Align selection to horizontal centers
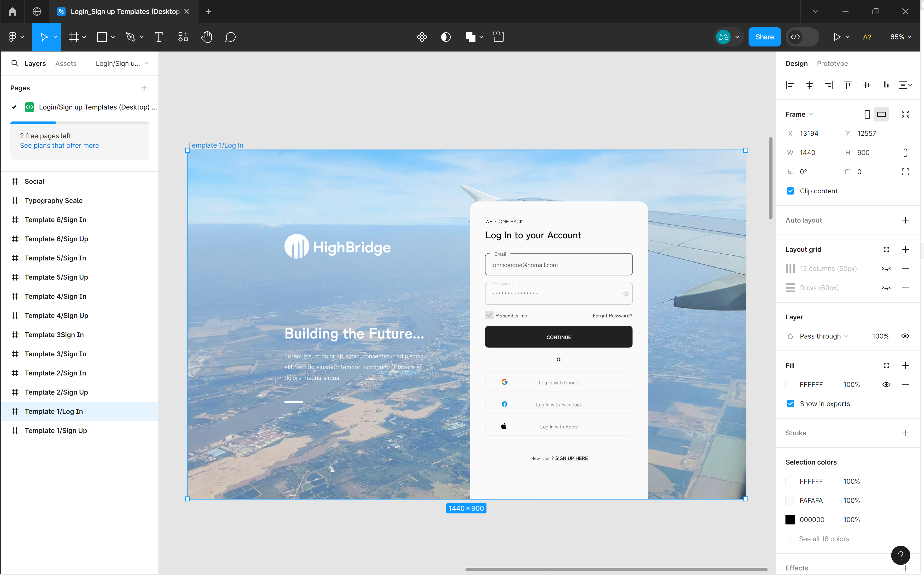This screenshot has height=575, width=924. (x=809, y=85)
